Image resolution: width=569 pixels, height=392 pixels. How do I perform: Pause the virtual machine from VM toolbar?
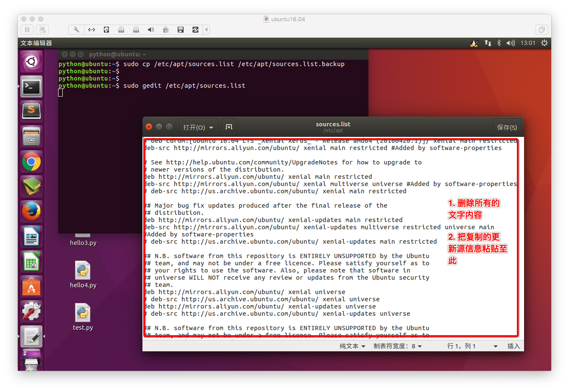[x=27, y=30]
